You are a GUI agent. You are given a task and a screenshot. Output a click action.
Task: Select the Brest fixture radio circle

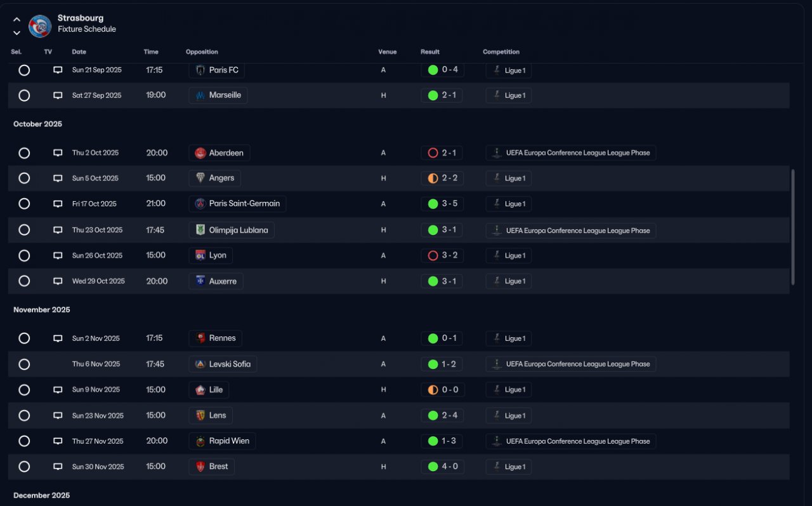(24, 467)
